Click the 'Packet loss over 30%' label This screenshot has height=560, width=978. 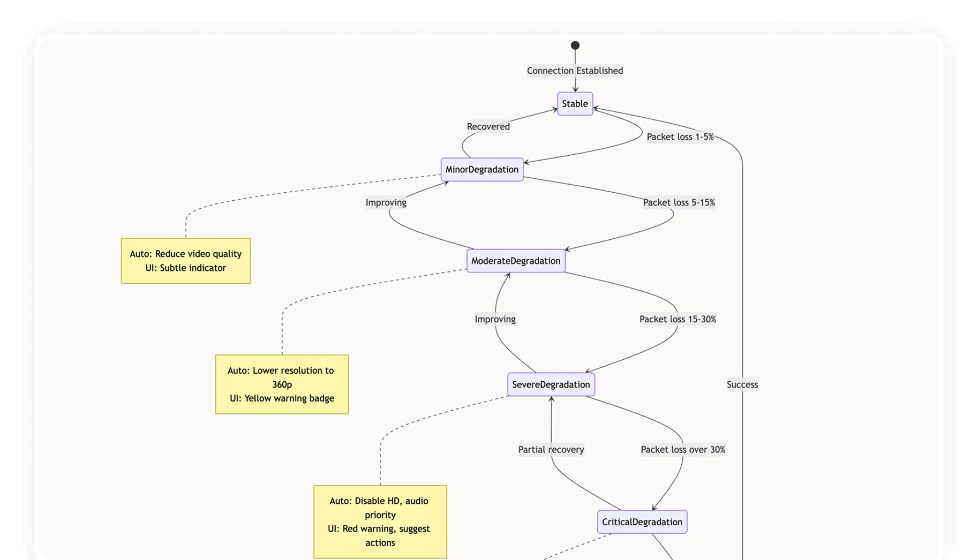pyautogui.click(x=683, y=450)
